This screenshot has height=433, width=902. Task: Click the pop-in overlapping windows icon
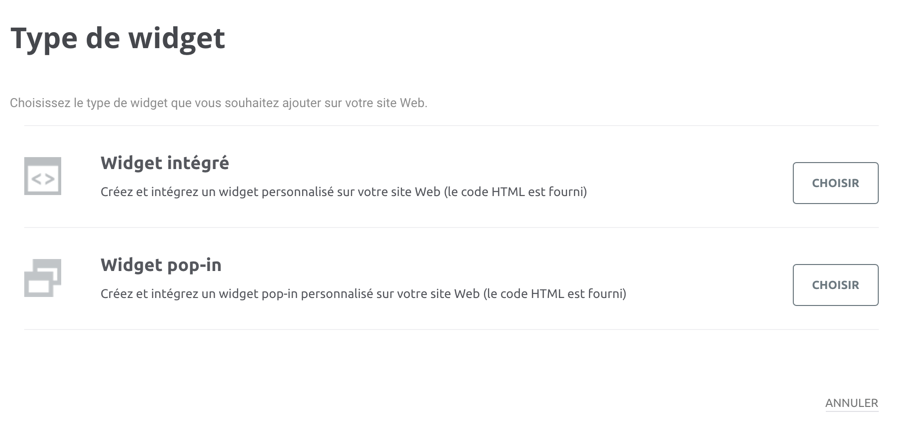coord(43,278)
